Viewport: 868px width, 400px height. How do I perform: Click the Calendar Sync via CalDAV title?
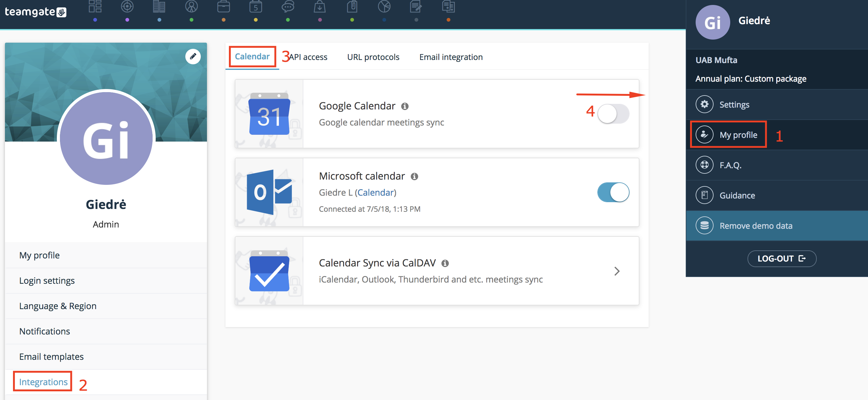(x=377, y=263)
